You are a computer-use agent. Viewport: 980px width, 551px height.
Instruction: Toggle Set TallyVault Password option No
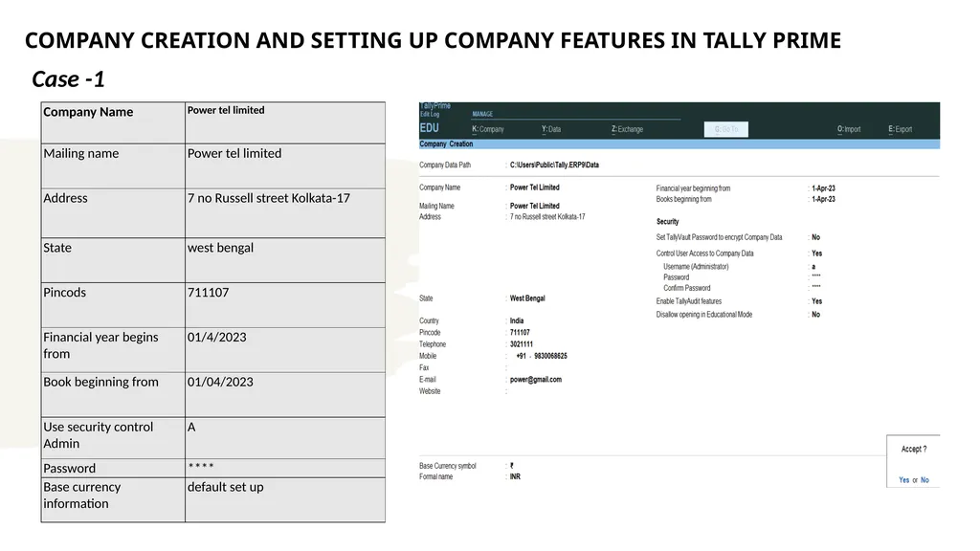[x=815, y=237]
